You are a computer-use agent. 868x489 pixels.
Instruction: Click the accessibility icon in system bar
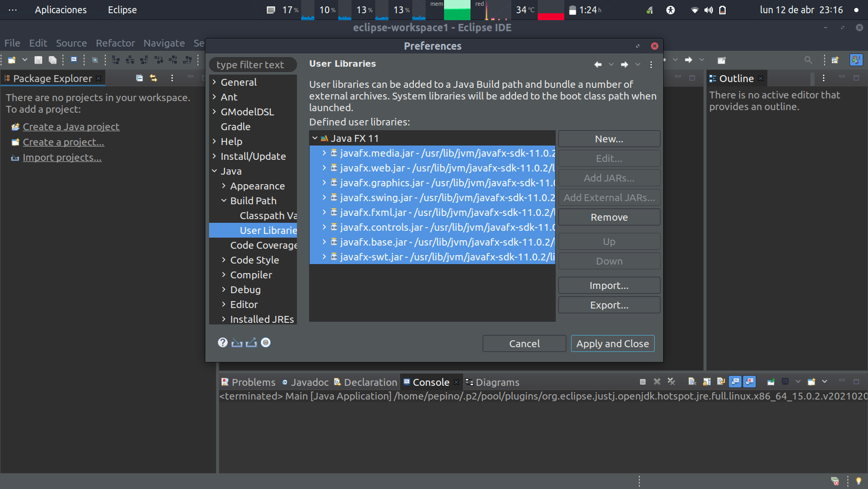[x=671, y=10]
